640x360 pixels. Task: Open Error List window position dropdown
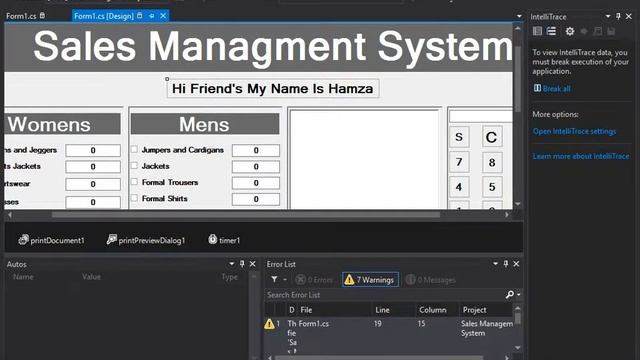point(495,264)
